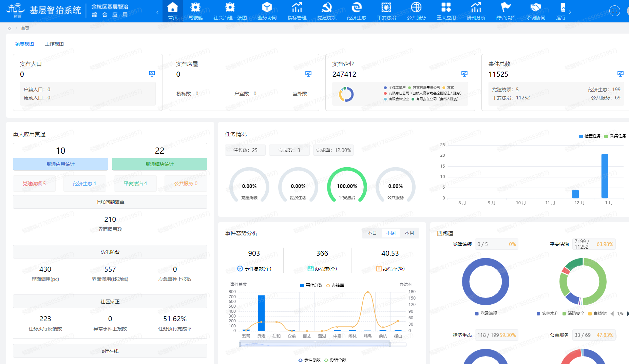Toggle 采集任务 legend series
629x364 pixels.
point(615,136)
